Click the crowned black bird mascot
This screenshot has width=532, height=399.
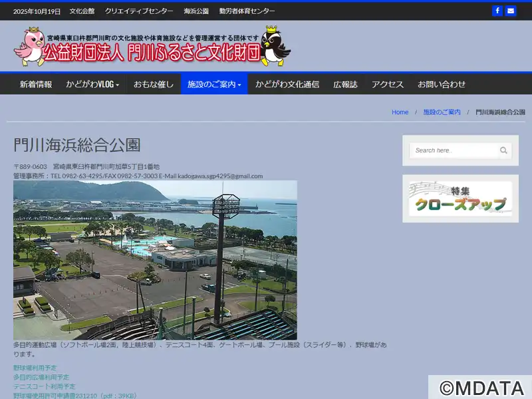[x=275, y=46]
